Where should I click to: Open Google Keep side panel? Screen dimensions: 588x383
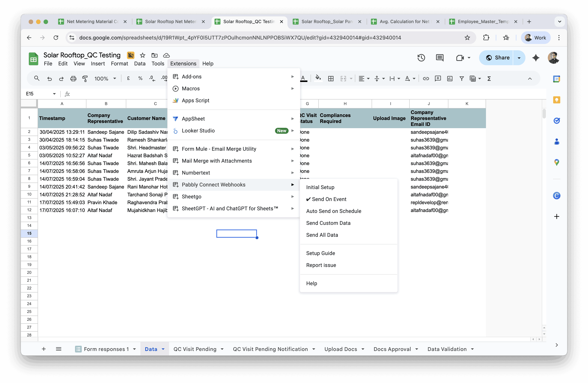(x=556, y=100)
